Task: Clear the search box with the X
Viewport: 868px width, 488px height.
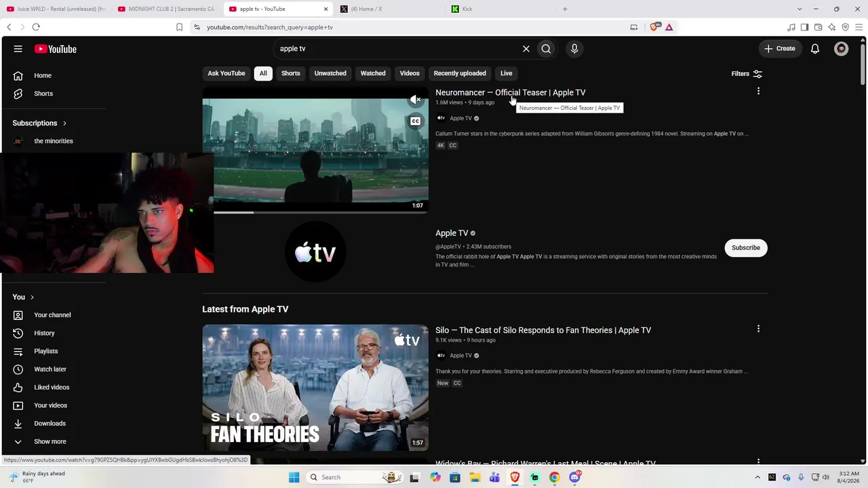Action: [526, 49]
